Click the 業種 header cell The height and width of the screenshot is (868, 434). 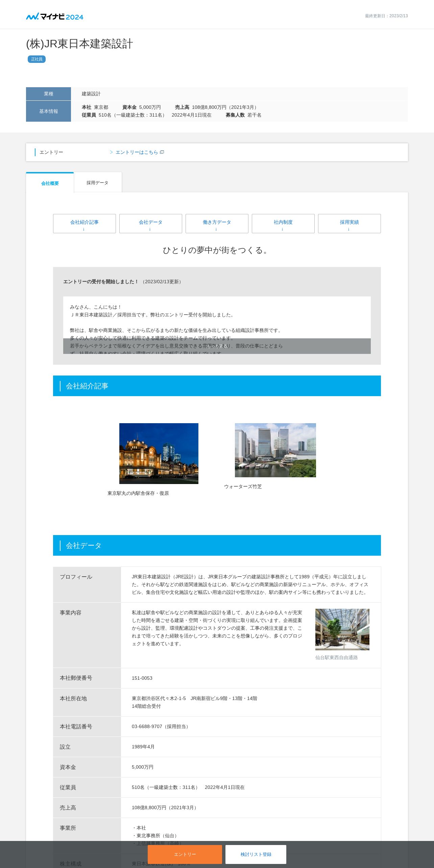click(48, 94)
